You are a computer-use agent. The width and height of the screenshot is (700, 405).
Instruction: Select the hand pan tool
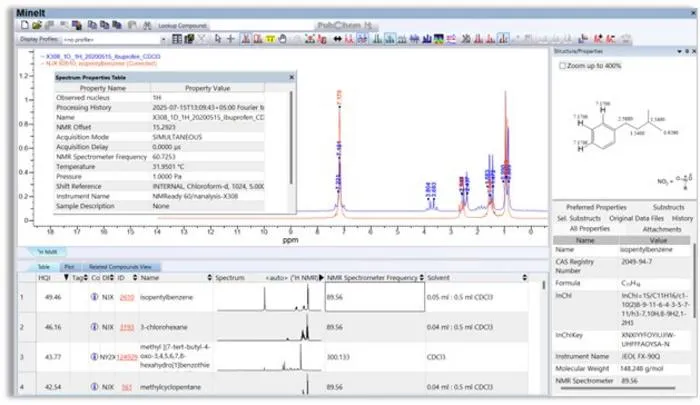[283, 39]
